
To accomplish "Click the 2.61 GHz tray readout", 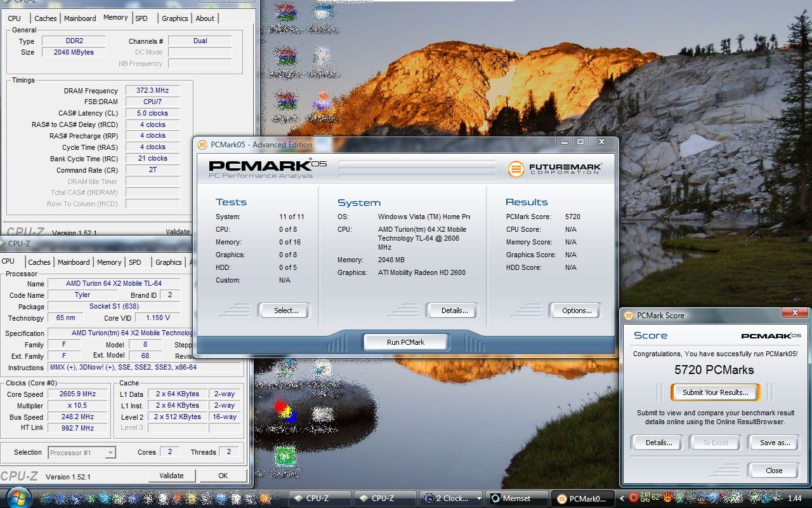I will click(x=645, y=498).
